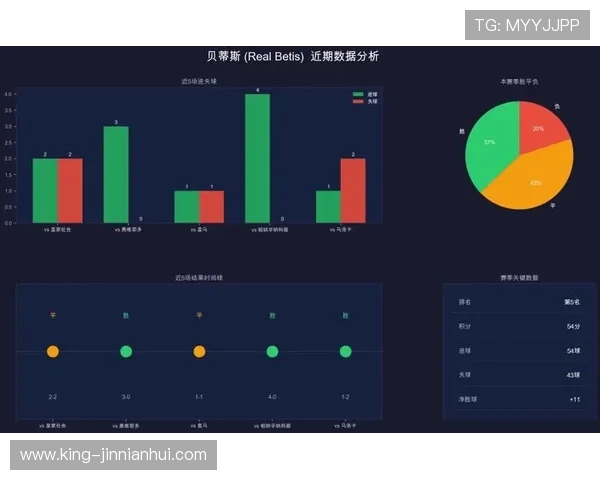Click the 2-2 score label
Screen dimensions: 600x480
(53, 397)
